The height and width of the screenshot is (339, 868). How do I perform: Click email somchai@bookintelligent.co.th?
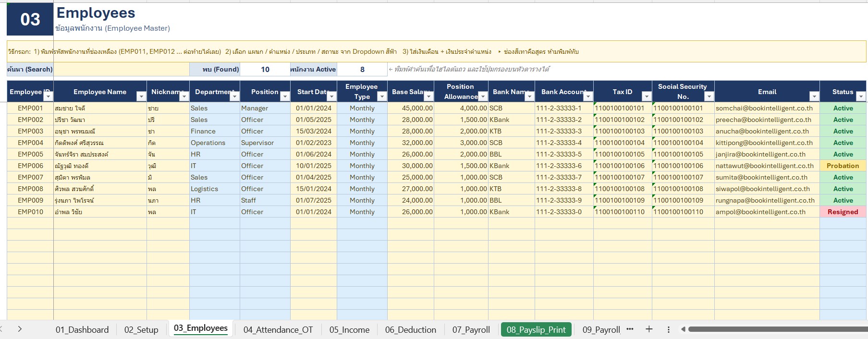point(764,108)
